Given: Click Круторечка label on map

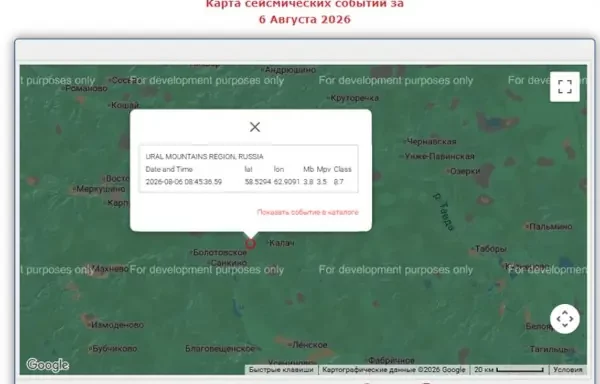Looking at the screenshot, I should [355, 98].
